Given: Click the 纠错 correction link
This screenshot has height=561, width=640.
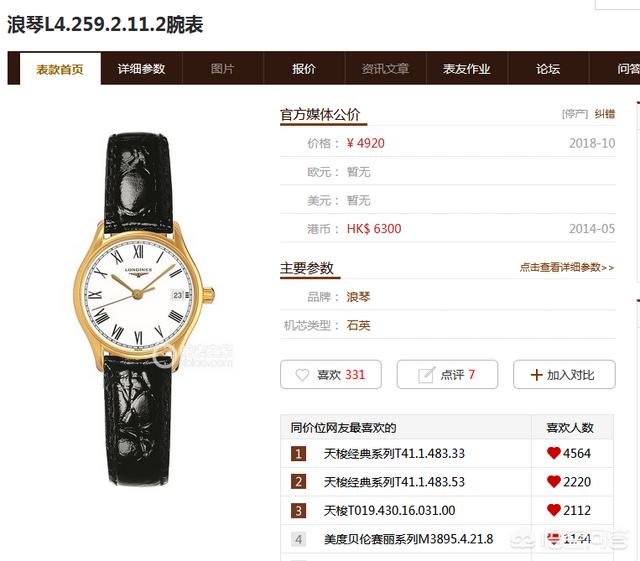Looking at the screenshot, I should (x=604, y=114).
